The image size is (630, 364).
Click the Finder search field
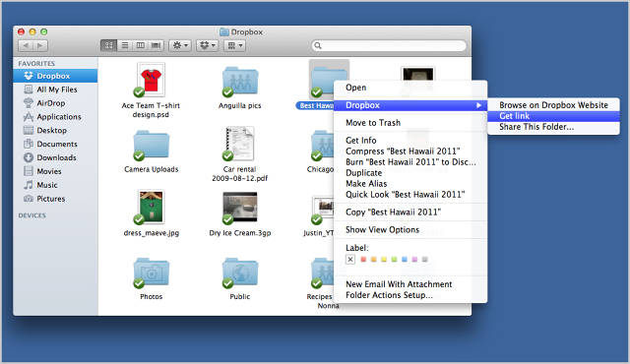point(389,46)
